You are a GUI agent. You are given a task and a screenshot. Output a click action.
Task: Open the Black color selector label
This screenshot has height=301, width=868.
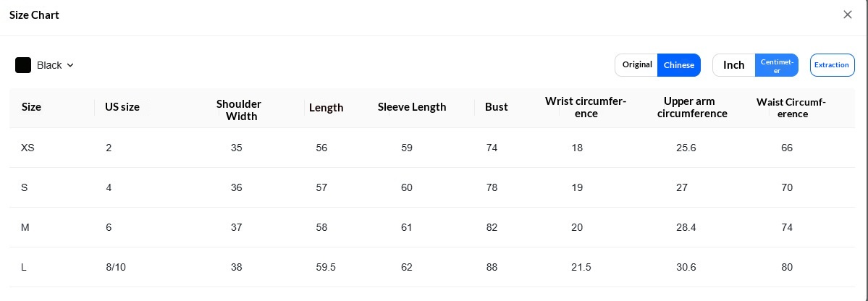pyautogui.click(x=49, y=65)
